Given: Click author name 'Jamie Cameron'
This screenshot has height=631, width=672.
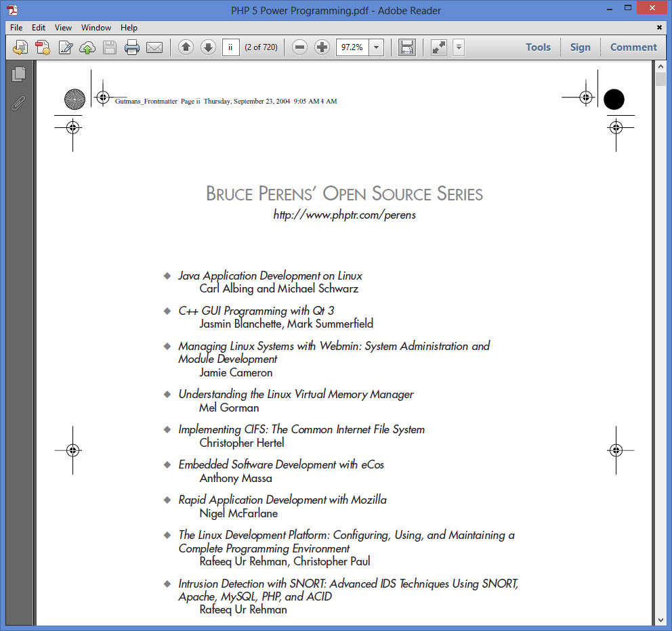Looking at the screenshot, I should coord(236,372).
